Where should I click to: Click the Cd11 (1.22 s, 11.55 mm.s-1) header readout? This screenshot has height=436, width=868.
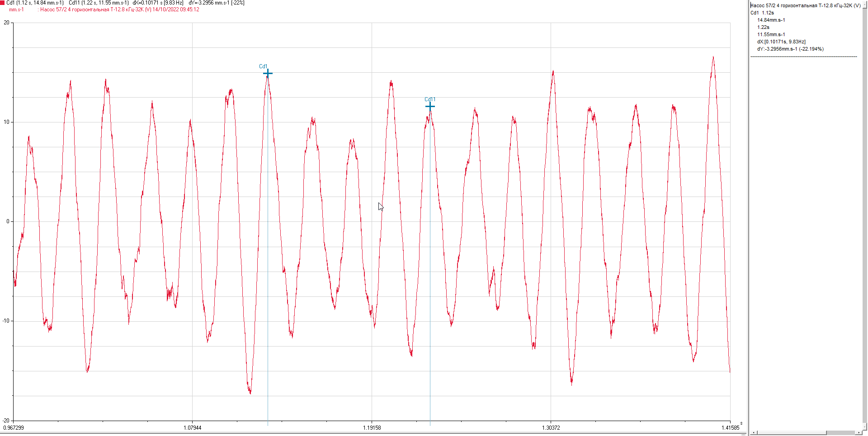tap(99, 3)
